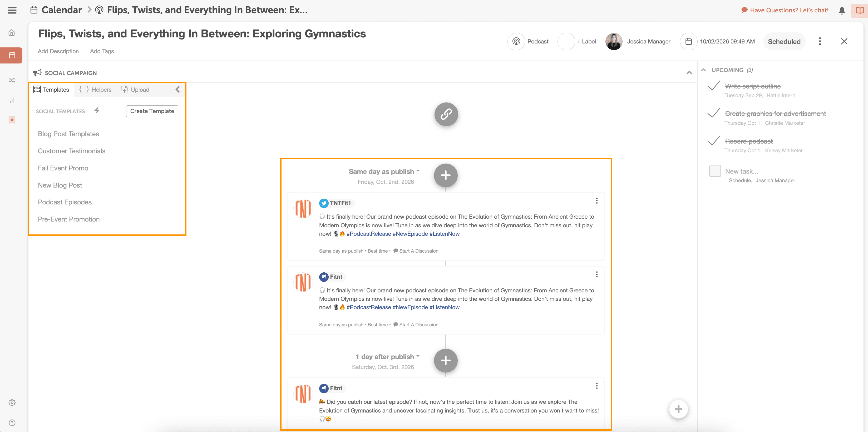868x432 pixels.
Task: Click lightning bolt next to Social Templates
Action: tap(97, 111)
